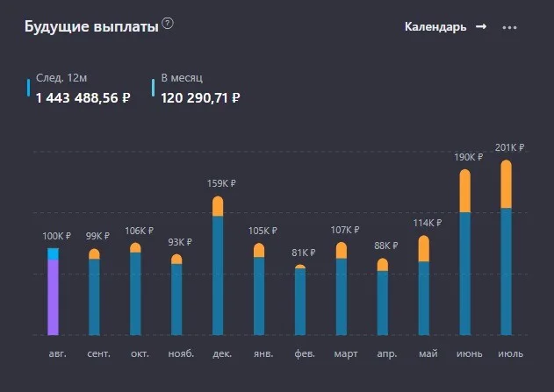Open the three-dots more options menu

coord(509,27)
